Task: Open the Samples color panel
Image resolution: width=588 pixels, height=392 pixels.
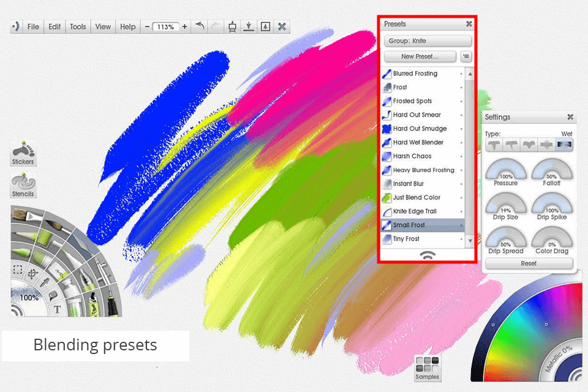Action: click(427, 368)
